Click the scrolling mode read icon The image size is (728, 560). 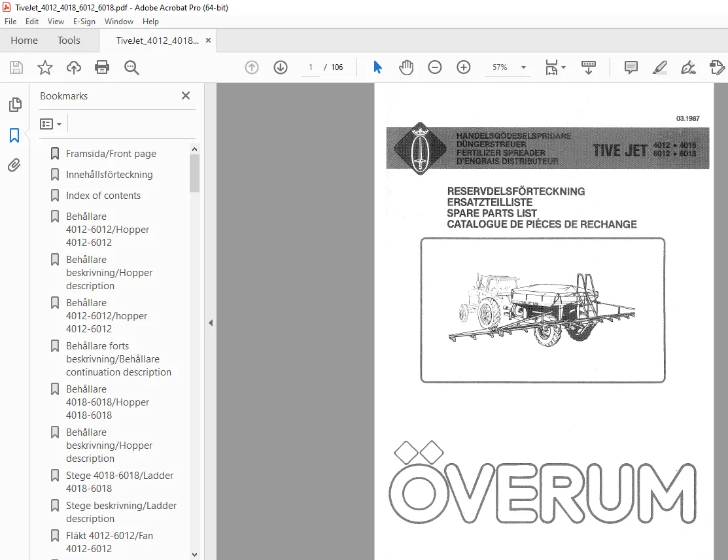[x=588, y=68]
